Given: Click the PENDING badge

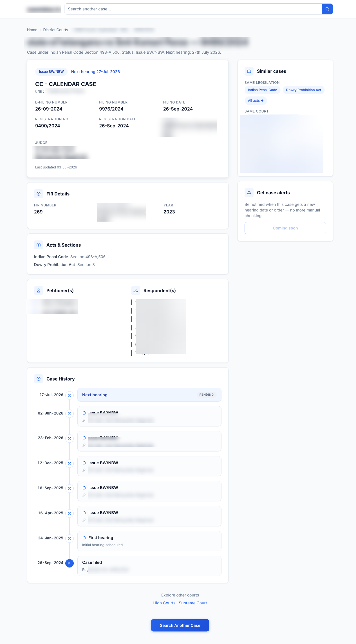Looking at the screenshot, I should pyautogui.click(x=207, y=395).
